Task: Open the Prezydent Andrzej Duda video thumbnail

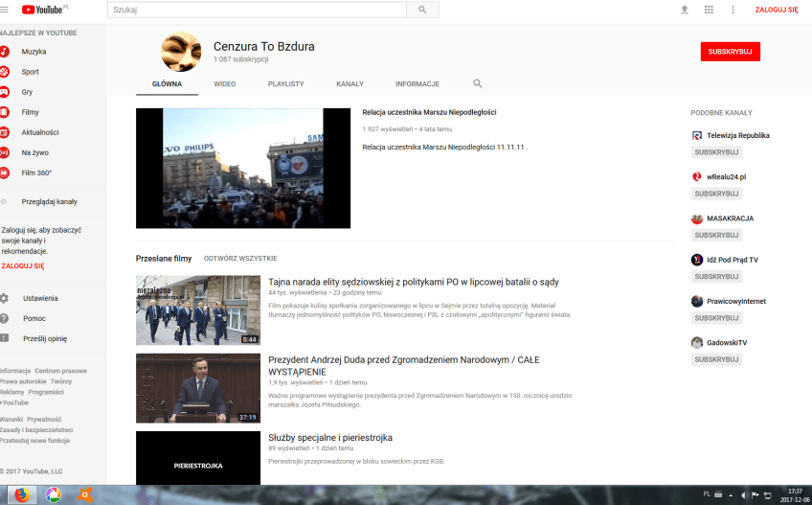Action: [198, 388]
